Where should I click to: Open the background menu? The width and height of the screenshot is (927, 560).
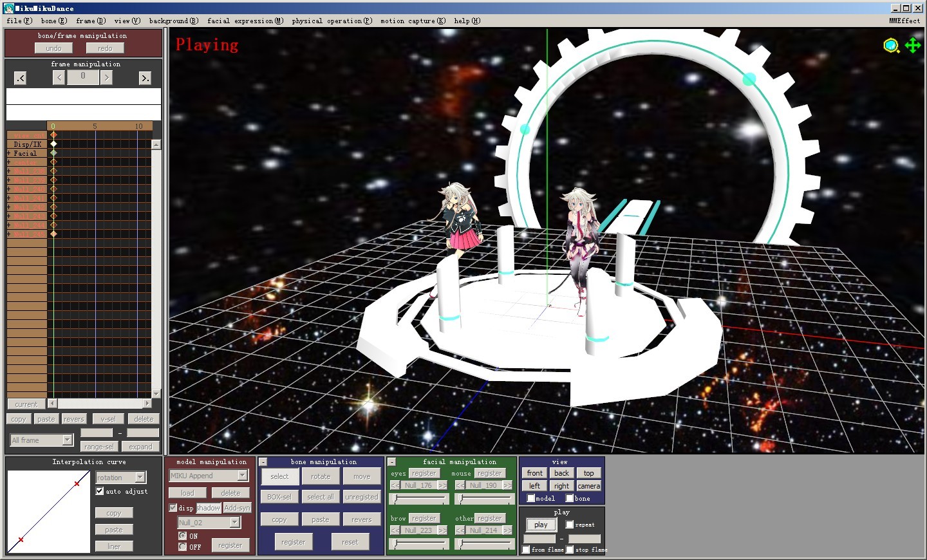click(174, 21)
